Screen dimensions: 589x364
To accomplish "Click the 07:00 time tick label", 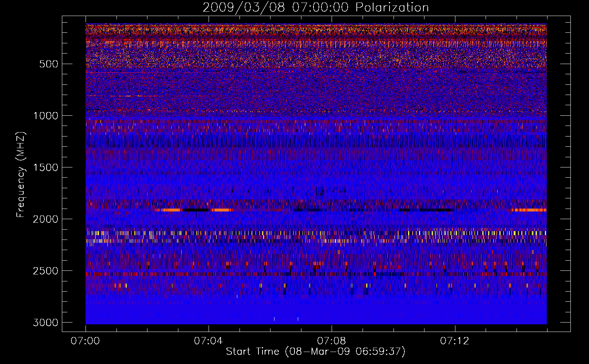I will tap(85, 341).
